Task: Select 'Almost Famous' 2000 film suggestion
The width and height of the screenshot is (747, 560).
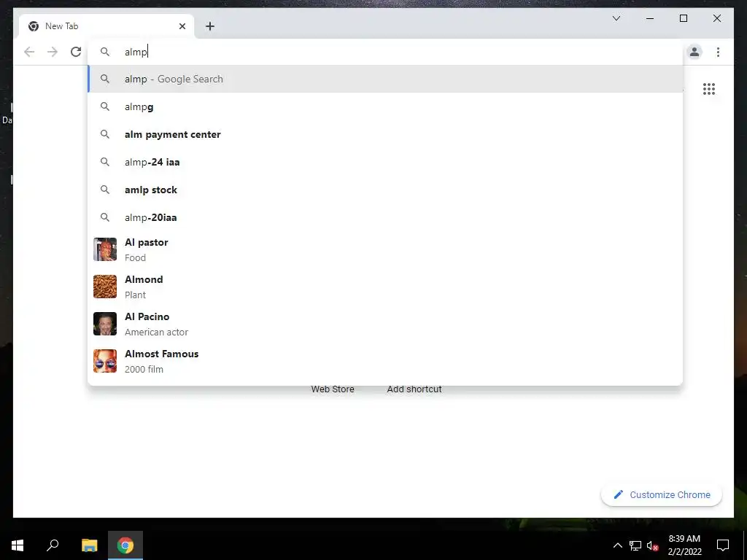Action: tap(385, 361)
